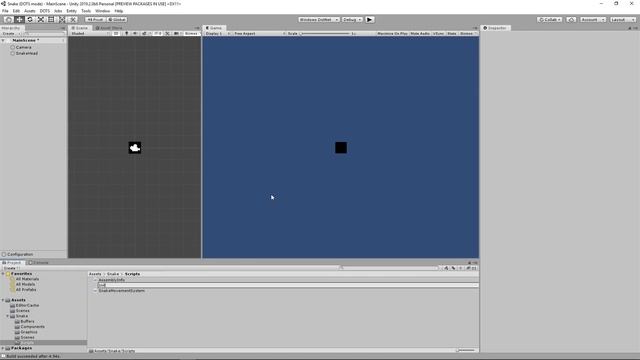Toggle Pivot handle position button
The image size is (640, 360).
tap(95, 20)
